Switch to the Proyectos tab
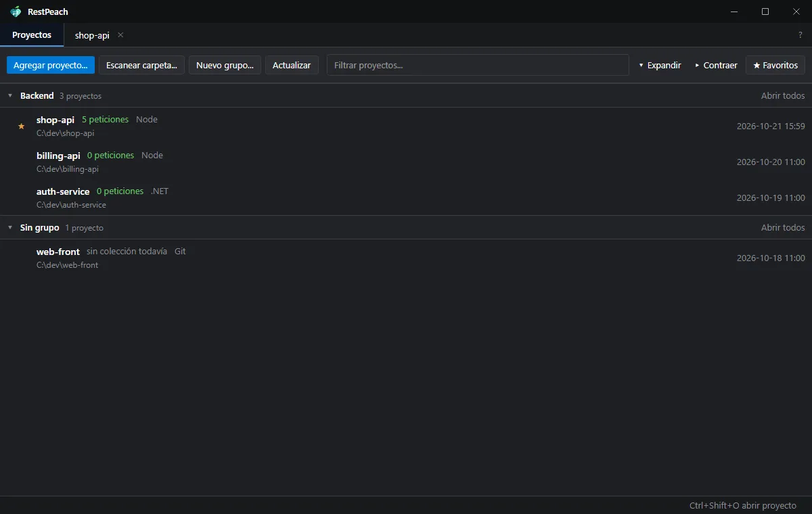 (x=32, y=35)
